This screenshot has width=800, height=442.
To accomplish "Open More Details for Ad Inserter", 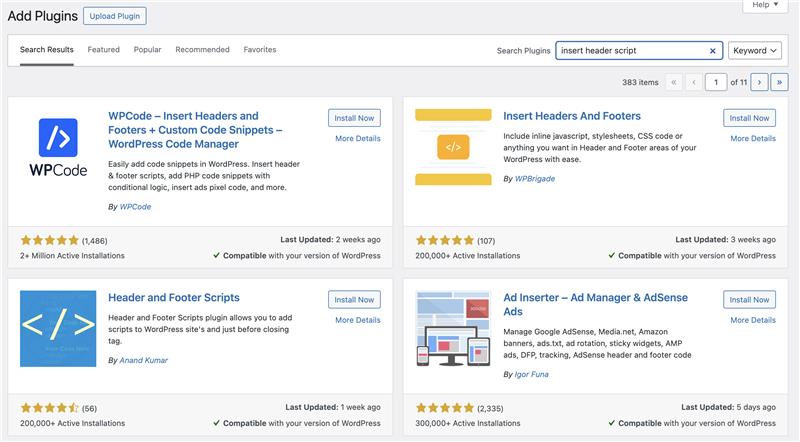I will pos(753,320).
